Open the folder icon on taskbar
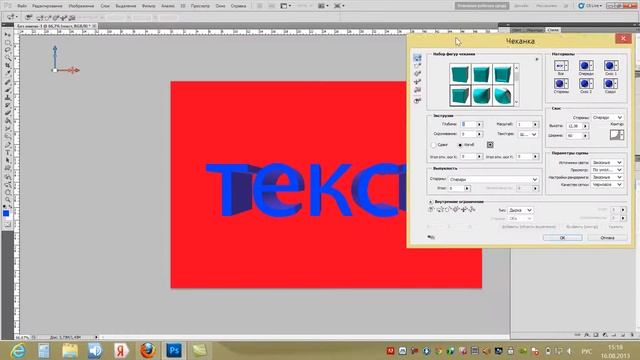The image size is (640, 360). (x=70, y=351)
